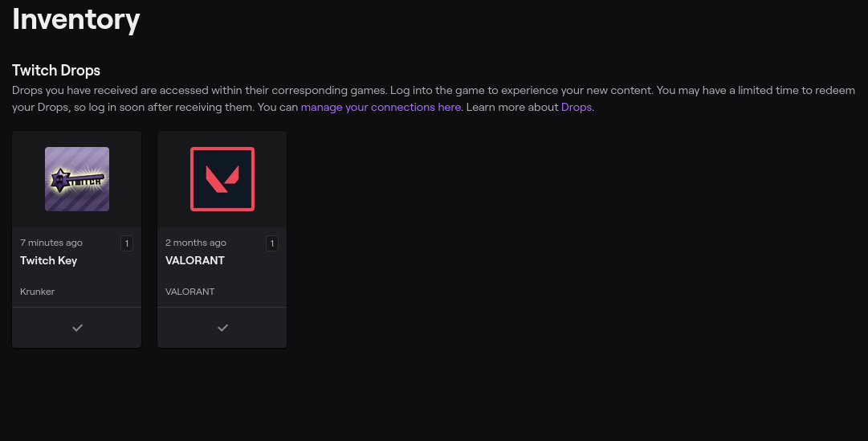Click the Twitch Key drop image

(x=77, y=179)
